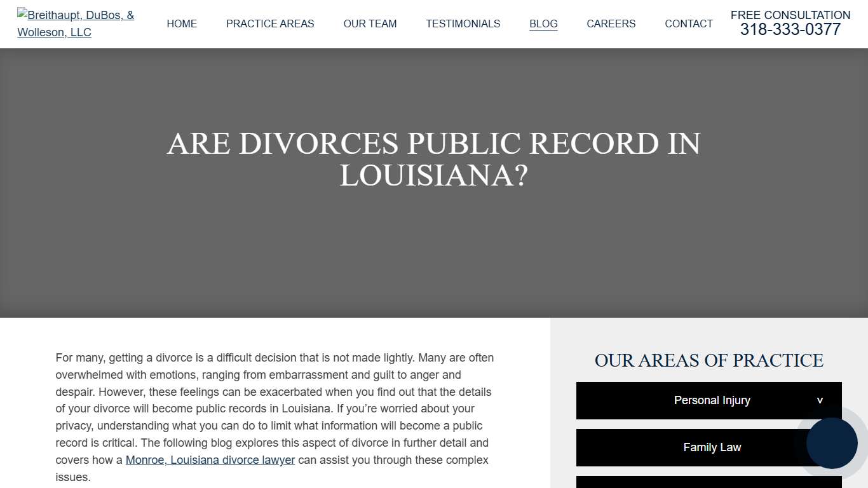The width and height of the screenshot is (868, 488).
Task: Select OUR TEAM in the navigation
Action: click(370, 24)
